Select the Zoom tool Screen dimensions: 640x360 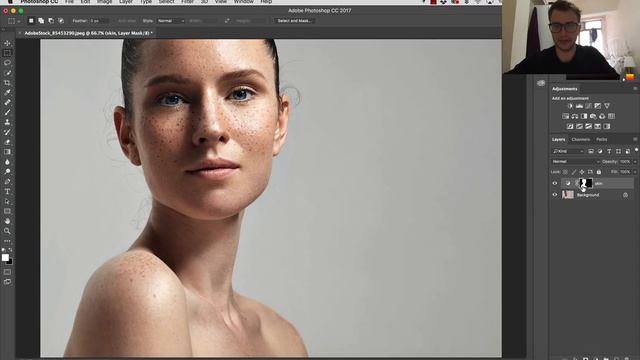click(x=7, y=231)
